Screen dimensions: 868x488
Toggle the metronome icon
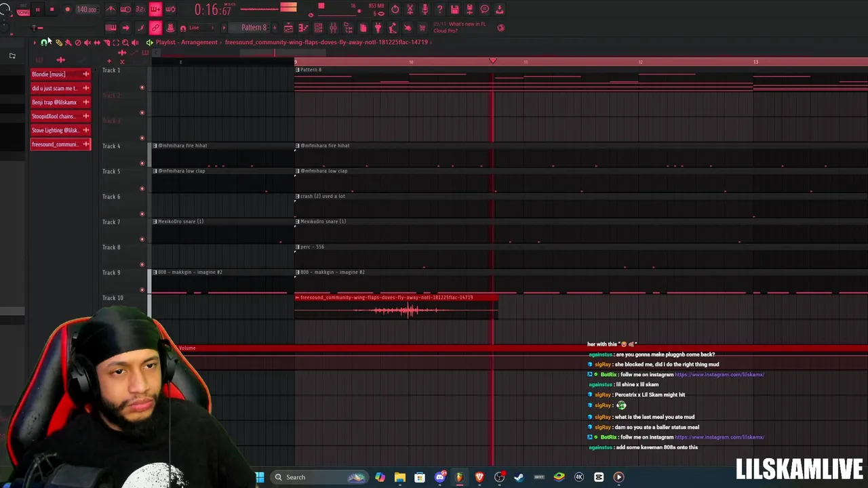coord(111,9)
